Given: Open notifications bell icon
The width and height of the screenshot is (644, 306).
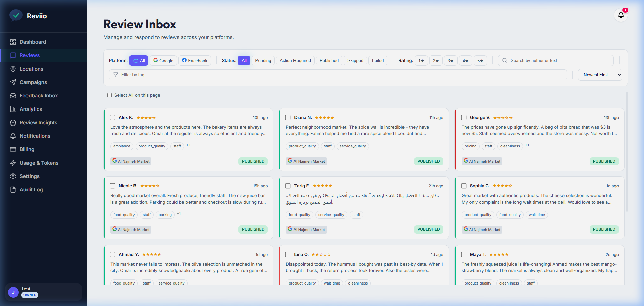Looking at the screenshot, I should point(621,15).
